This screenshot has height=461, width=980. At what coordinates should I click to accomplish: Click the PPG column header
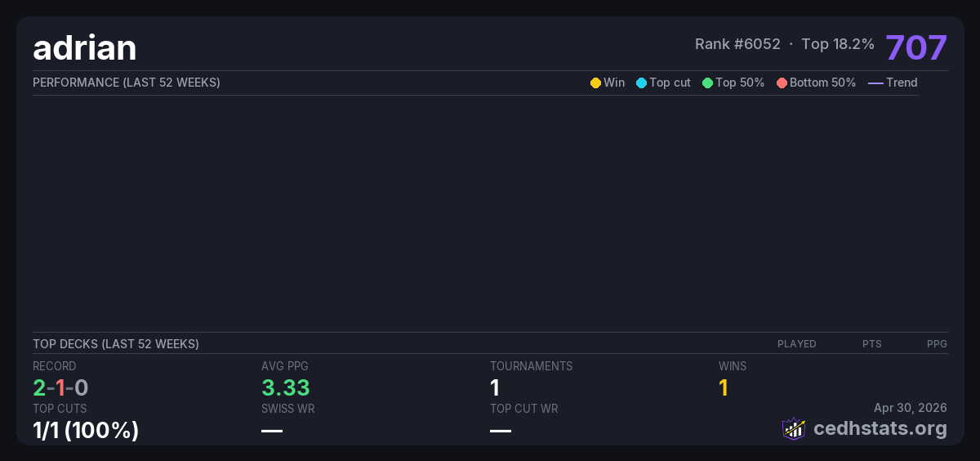(x=937, y=344)
